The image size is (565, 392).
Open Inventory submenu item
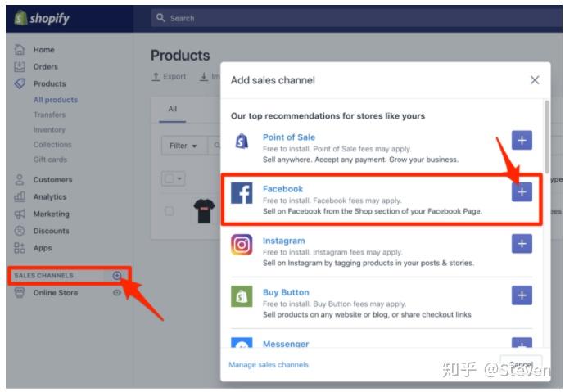(49, 129)
